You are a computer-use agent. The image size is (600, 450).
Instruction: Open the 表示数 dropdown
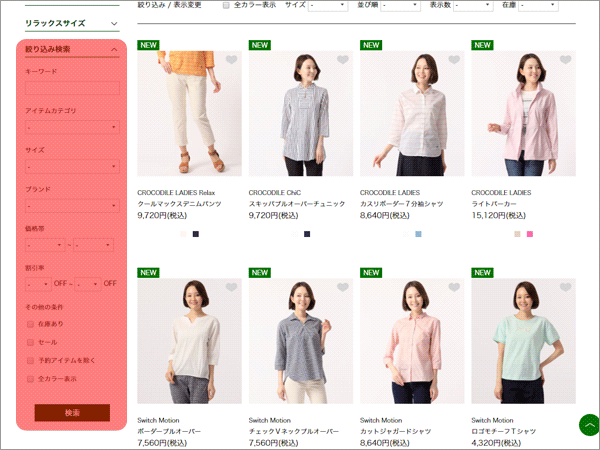pos(473,5)
